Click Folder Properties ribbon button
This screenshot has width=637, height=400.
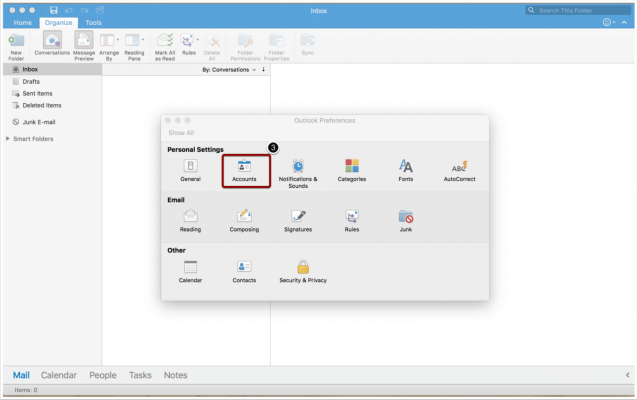click(x=276, y=47)
